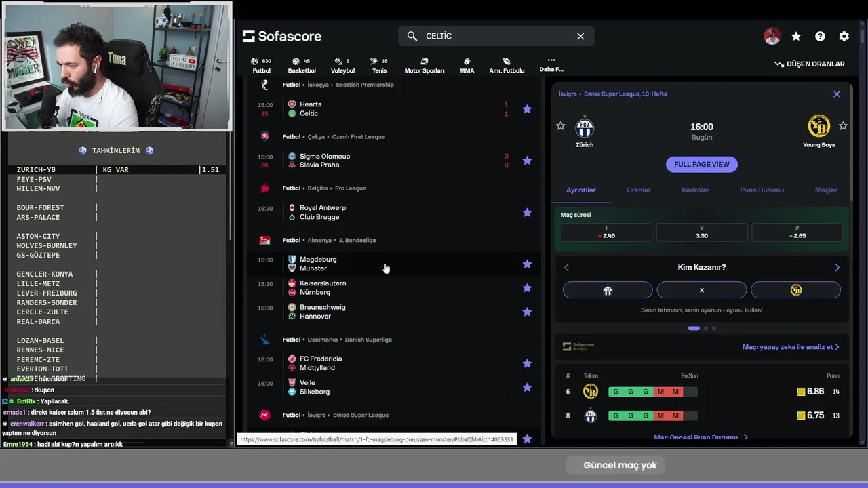Open the help question mark icon
The height and width of the screenshot is (488, 868).
(x=820, y=37)
